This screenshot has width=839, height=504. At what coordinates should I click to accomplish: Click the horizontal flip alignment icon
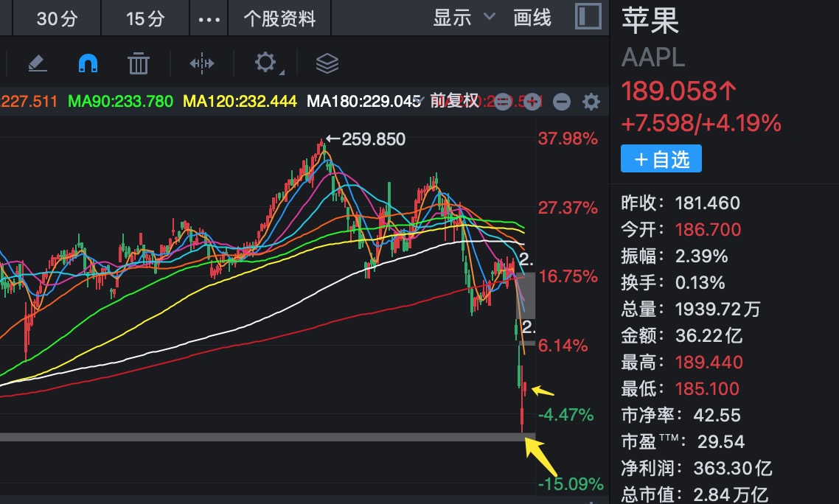pyautogui.click(x=202, y=63)
